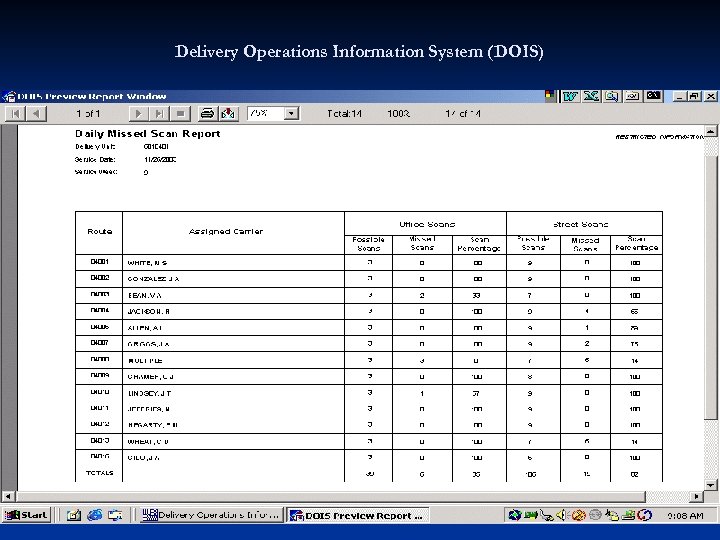Viewport: 720px width, 540px height.
Task: Click the horizontal scrollbar thumb
Action: click(x=331, y=496)
